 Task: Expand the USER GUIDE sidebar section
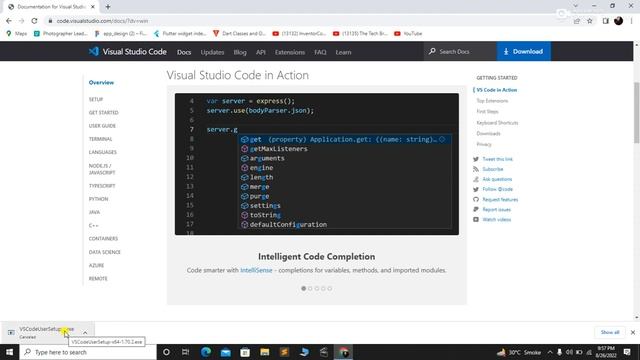pyautogui.click(x=102, y=126)
